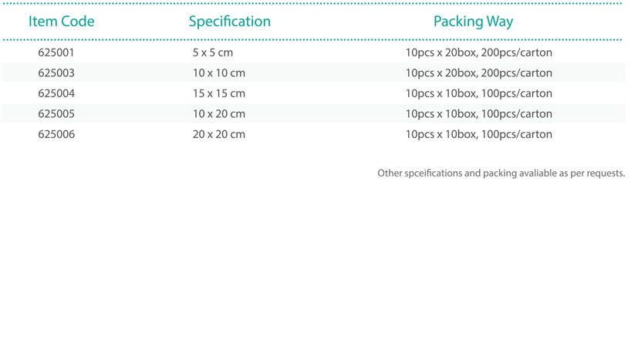The width and height of the screenshot is (638, 364).
Task: Click the Packing Way column header
Action: [x=473, y=22]
